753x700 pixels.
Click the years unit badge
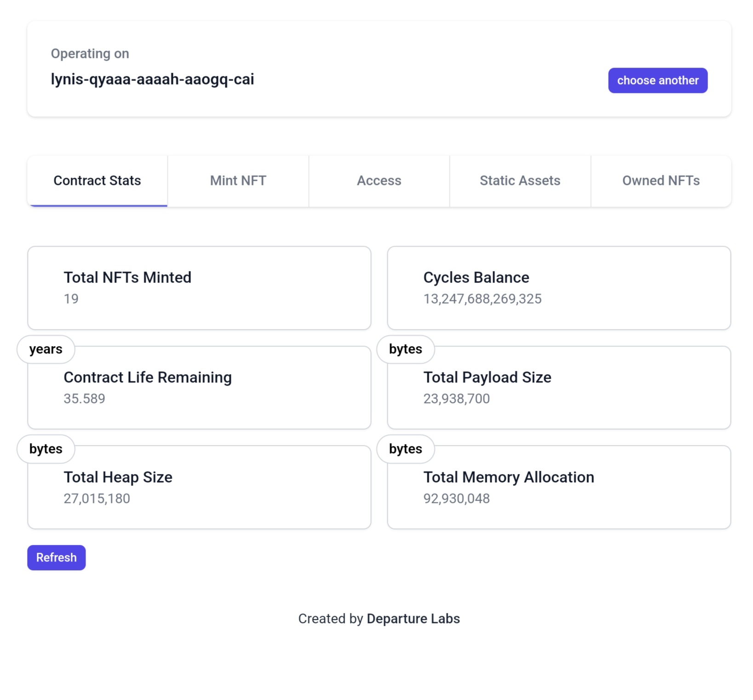coord(46,349)
